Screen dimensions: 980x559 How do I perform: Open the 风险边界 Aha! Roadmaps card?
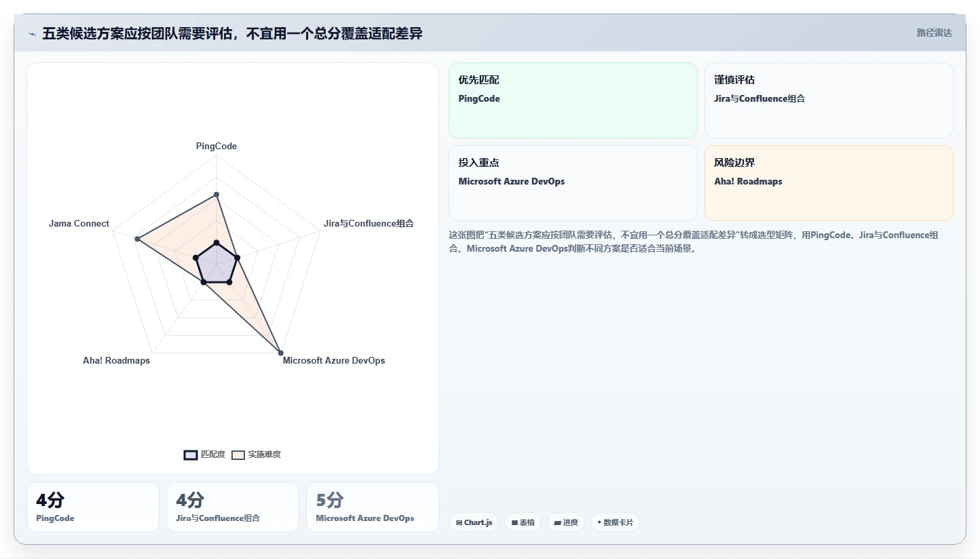(829, 183)
